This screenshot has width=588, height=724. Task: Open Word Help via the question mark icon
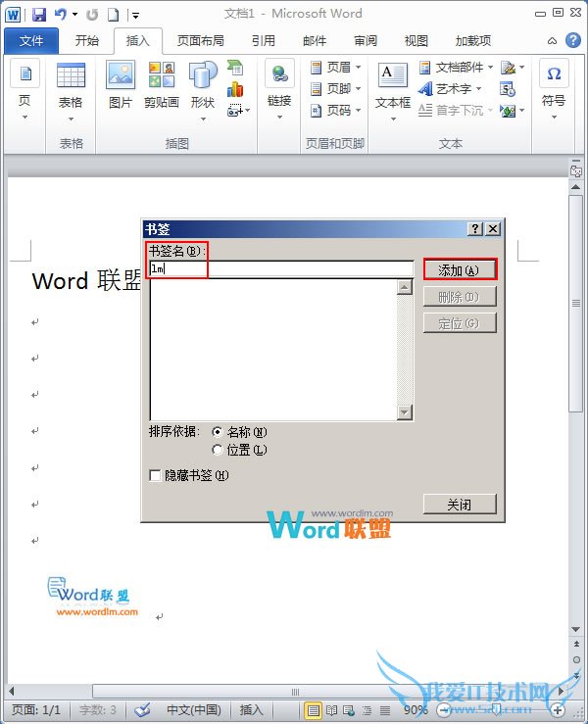(572, 40)
